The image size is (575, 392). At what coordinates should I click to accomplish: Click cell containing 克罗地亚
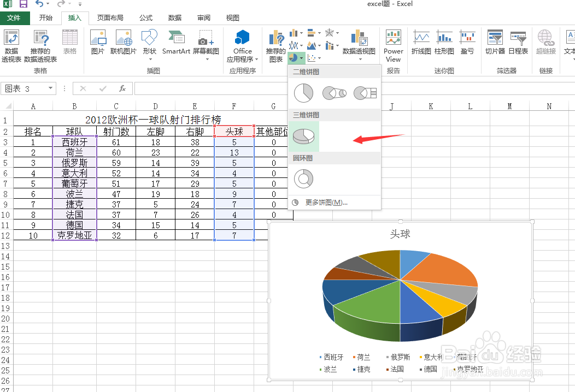point(75,235)
